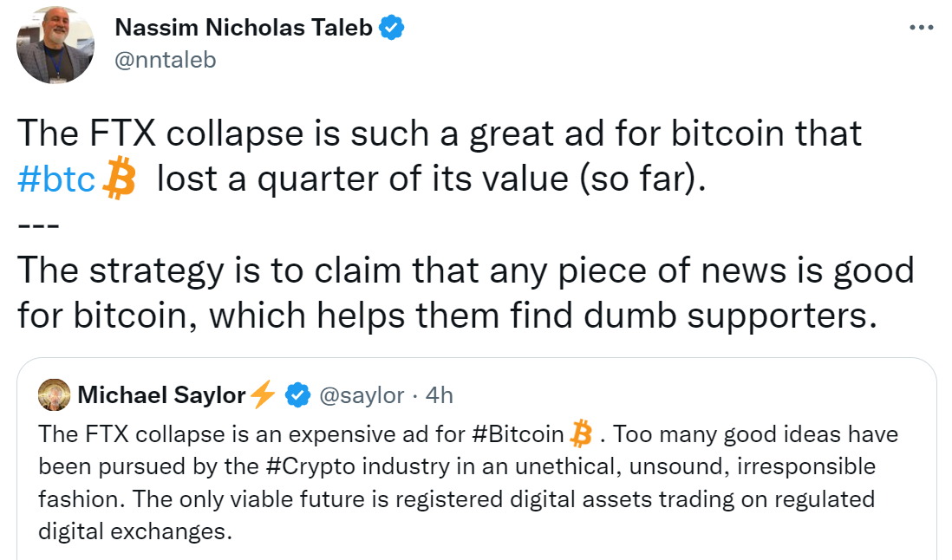The height and width of the screenshot is (560, 952).
Task: Click the Bitcoin emoji beside #btc
Action: (120, 179)
